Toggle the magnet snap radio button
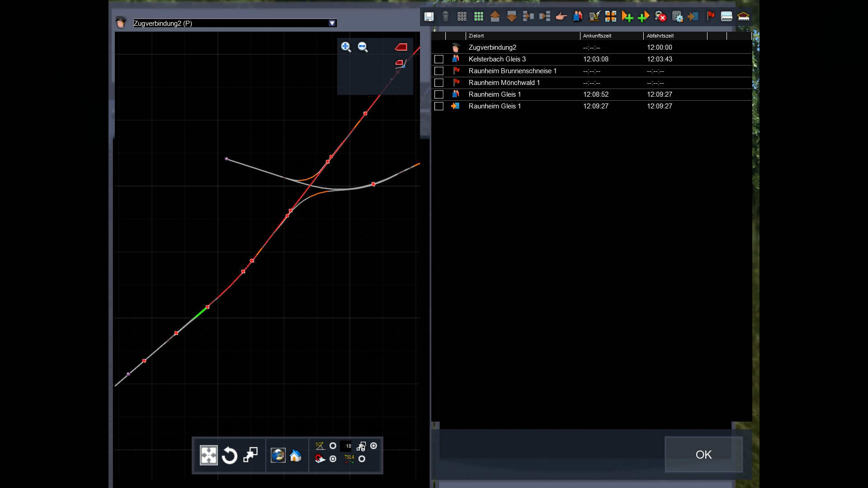The height and width of the screenshot is (488, 868). click(x=333, y=459)
